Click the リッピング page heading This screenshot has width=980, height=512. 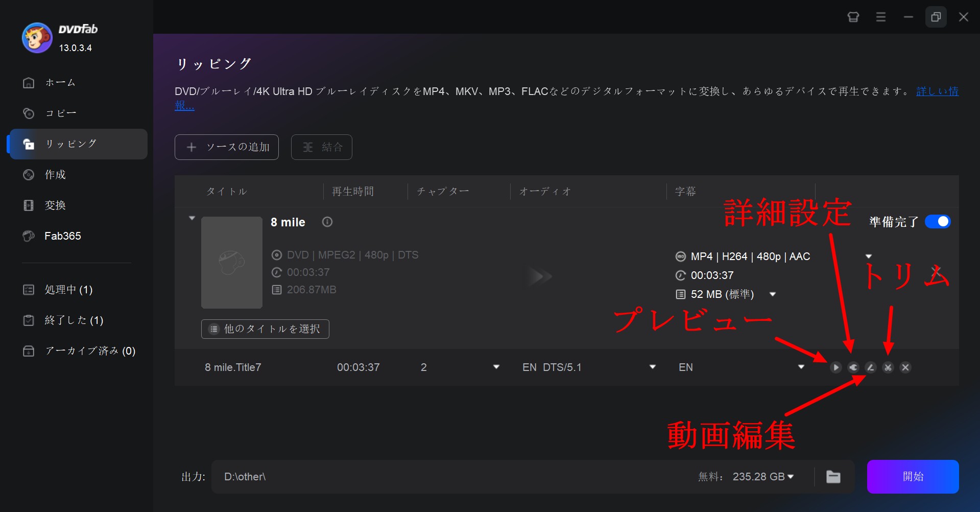[x=213, y=64]
